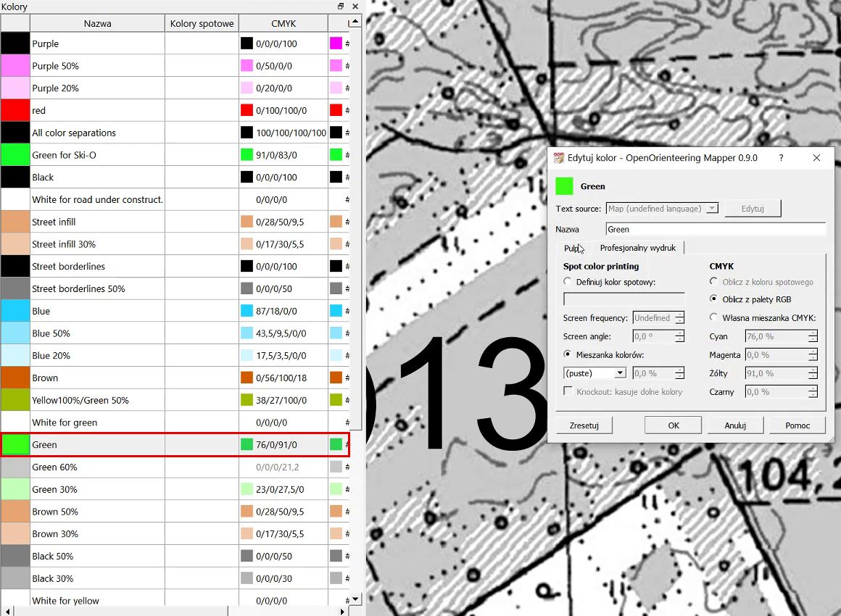Viewport: 841px width, 616px height.
Task: Click the Zresetuj button
Action: pyautogui.click(x=584, y=425)
